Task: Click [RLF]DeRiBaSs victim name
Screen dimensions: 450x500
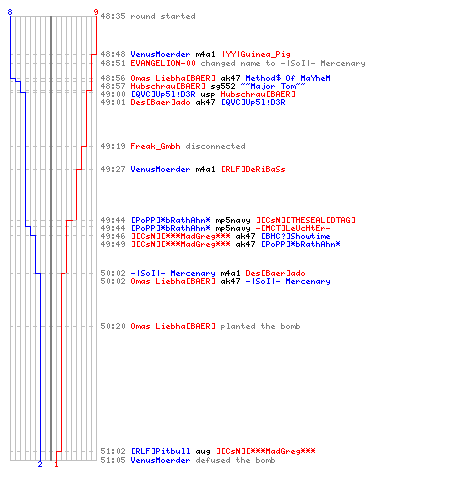Action: pos(253,169)
